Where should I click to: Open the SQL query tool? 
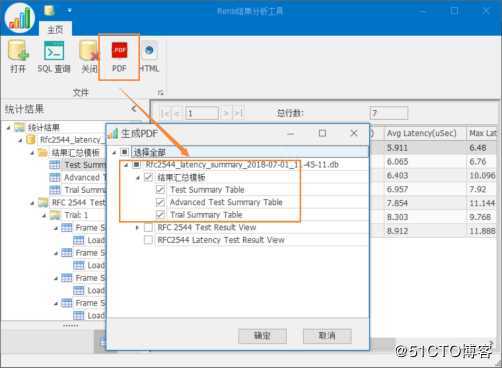click(54, 56)
